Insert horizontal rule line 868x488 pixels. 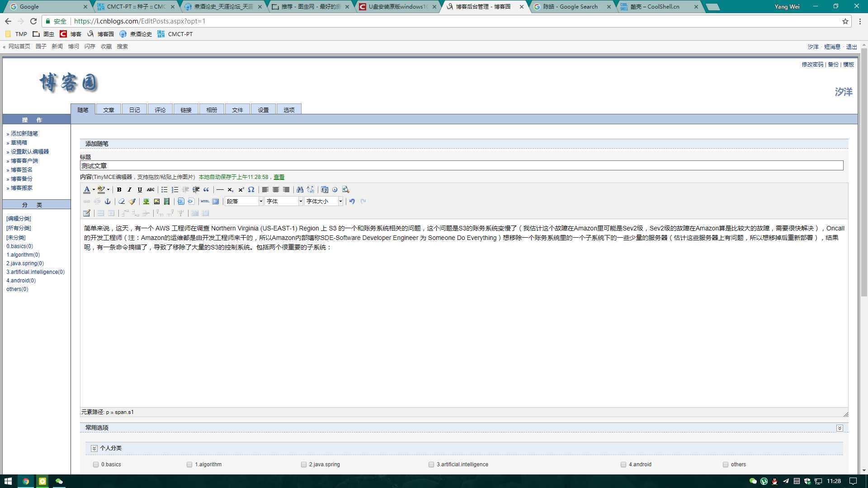pos(220,190)
